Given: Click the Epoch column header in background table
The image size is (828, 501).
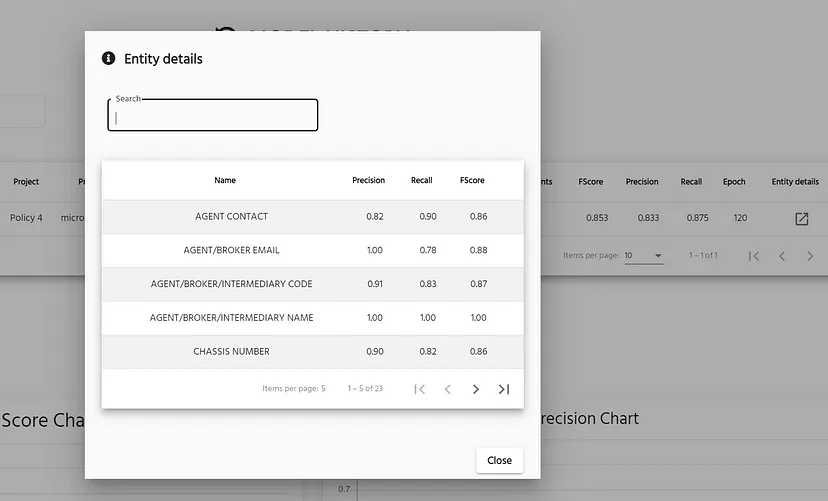Looking at the screenshot, I should tap(734, 182).
